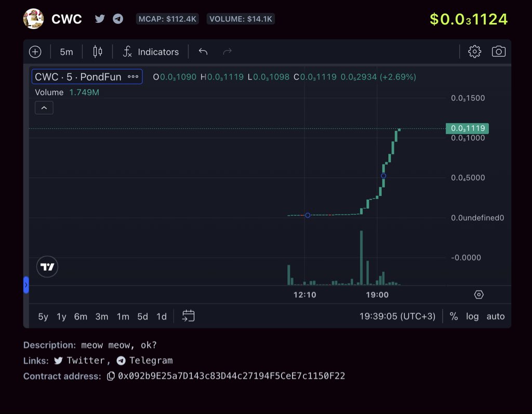
Task: Select the 5d time range
Action: pyautogui.click(x=142, y=317)
